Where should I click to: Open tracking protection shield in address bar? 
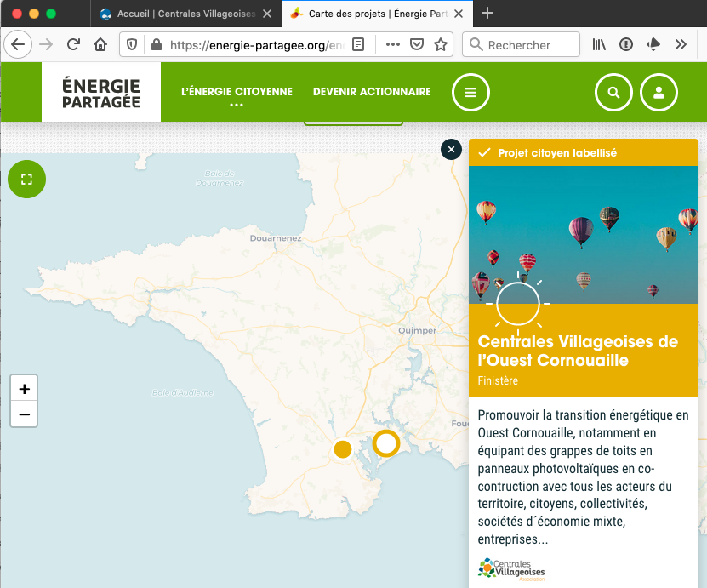click(x=132, y=44)
